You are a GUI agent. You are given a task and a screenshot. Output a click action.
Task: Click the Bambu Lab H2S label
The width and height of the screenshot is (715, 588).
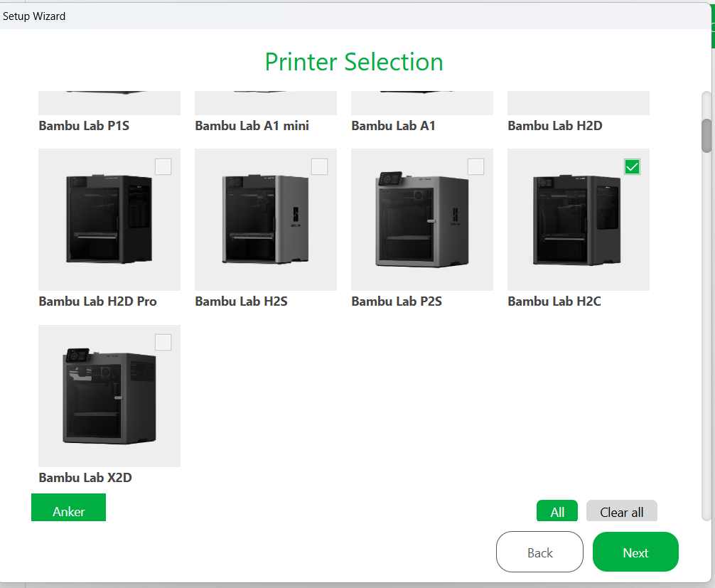pyautogui.click(x=241, y=301)
